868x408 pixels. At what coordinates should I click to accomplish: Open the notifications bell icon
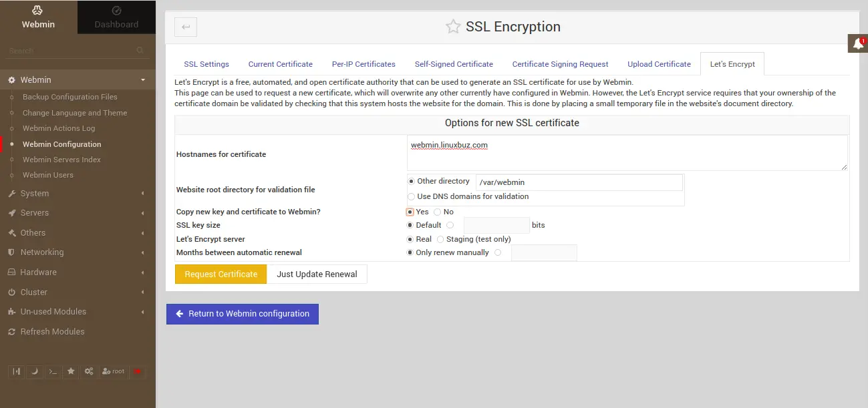[x=859, y=44]
